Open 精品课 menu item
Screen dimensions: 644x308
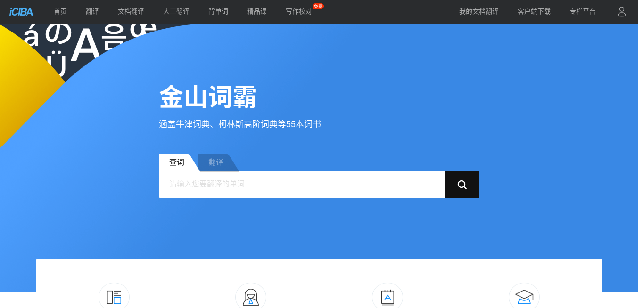point(257,12)
